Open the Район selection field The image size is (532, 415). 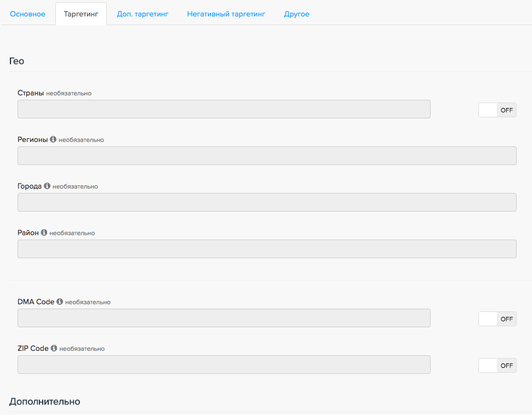(267, 249)
